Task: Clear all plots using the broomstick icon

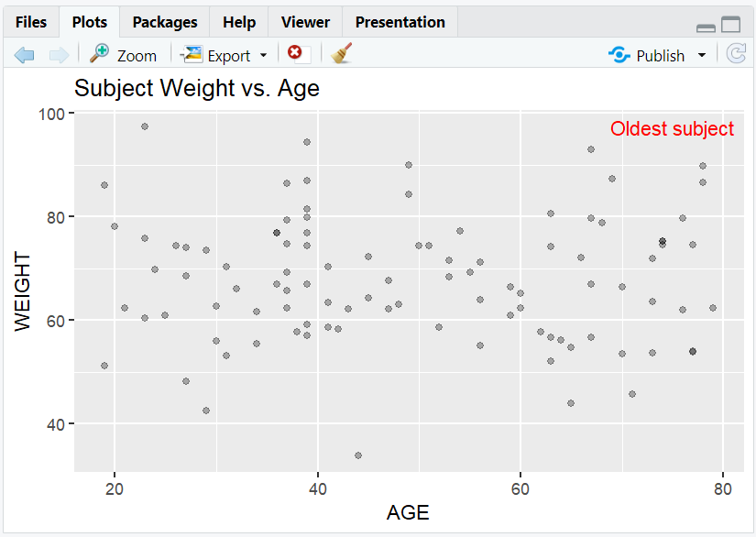Action: pyautogui.click(x=340, y=54)
